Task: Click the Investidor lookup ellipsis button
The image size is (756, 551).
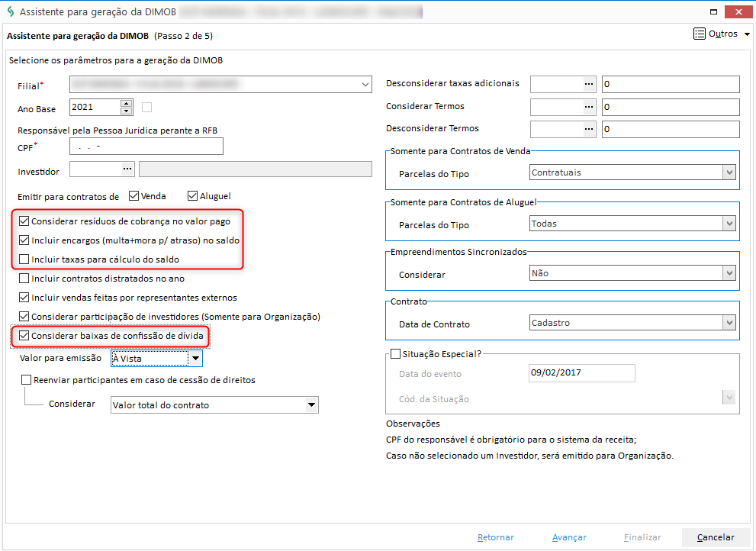Action: pos(127,169)
